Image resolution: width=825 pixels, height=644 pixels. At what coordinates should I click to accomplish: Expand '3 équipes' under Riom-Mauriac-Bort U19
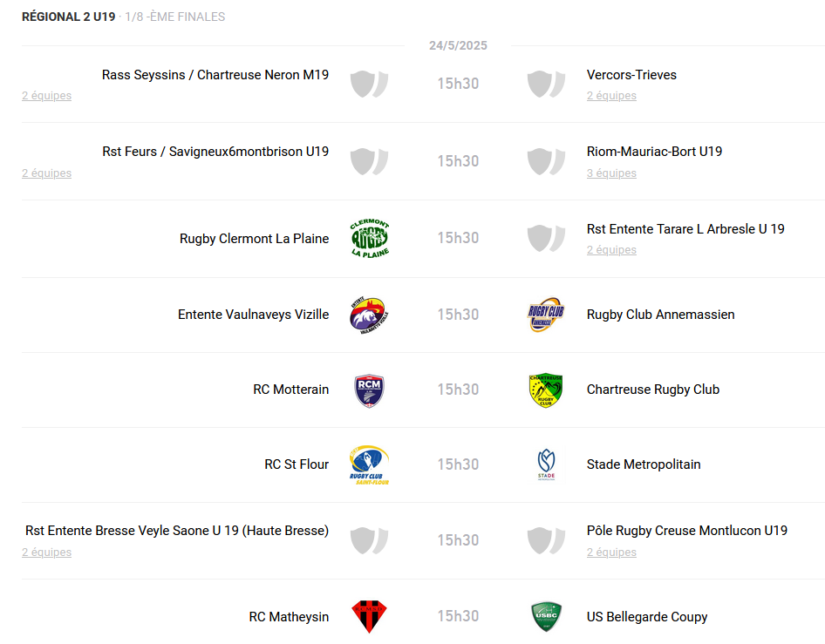click(611, 173)
